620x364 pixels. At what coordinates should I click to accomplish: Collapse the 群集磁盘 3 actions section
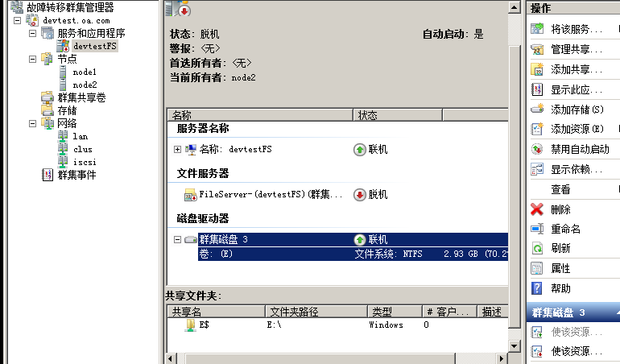click(x=618, y=312)
